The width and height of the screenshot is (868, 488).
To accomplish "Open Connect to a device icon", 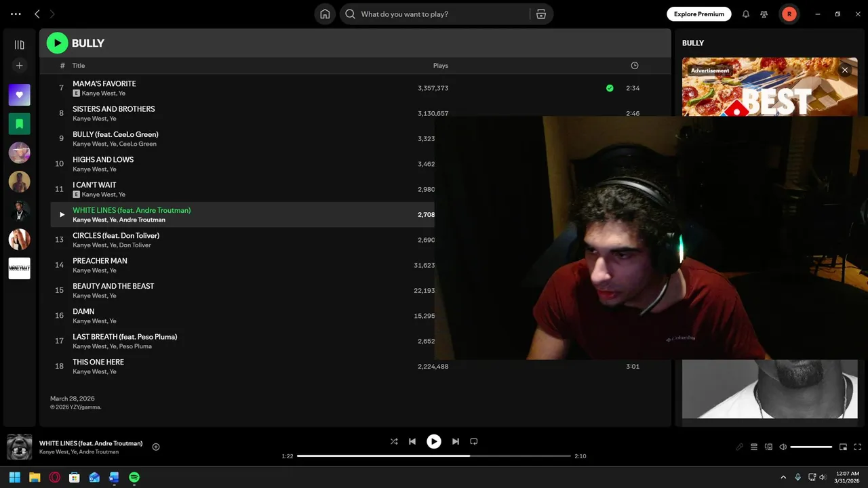I will click(768, 447).
